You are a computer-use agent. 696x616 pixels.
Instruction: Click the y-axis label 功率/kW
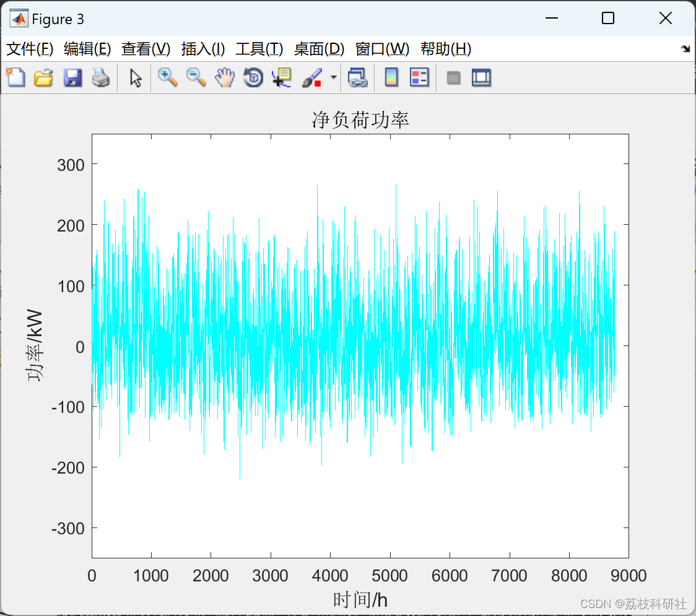point(35,345)
